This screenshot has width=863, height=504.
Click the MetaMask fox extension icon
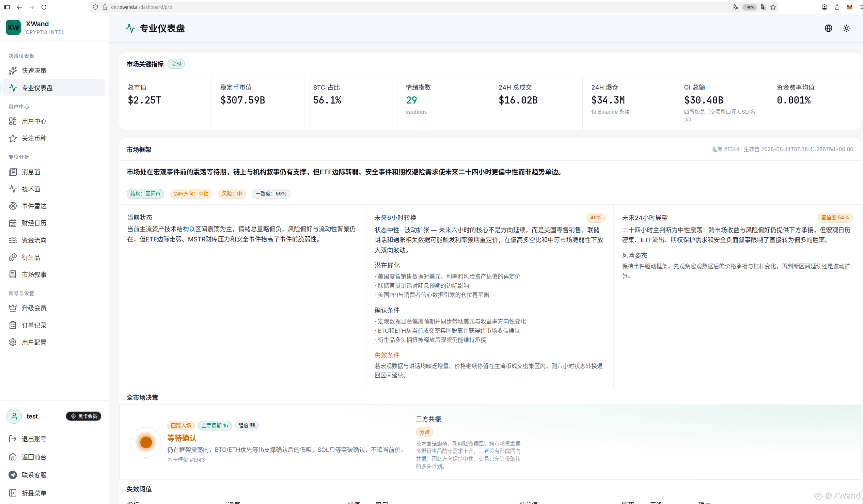pos(850,7)
